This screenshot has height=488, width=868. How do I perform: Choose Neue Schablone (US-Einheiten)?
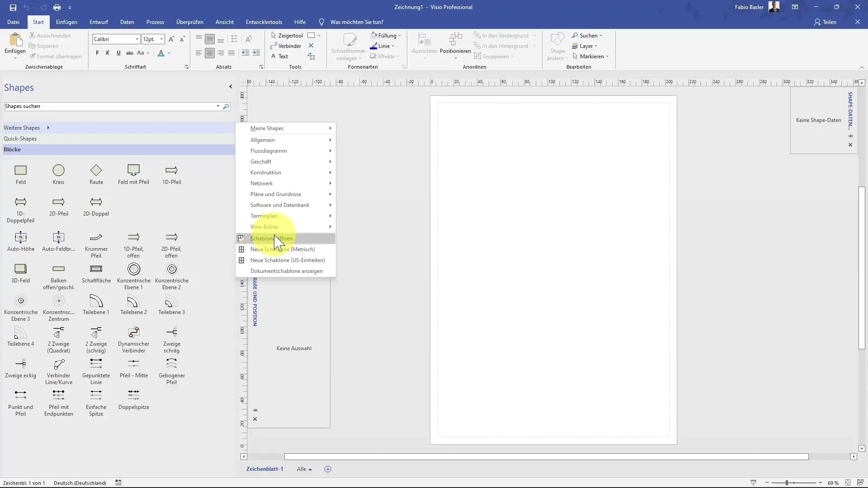click(286, 260)
